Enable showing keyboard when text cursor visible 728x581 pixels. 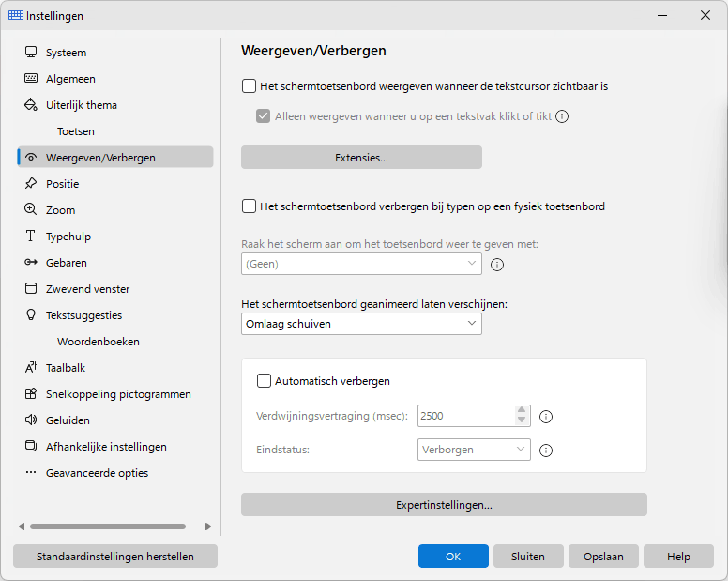tap(249, 86)
